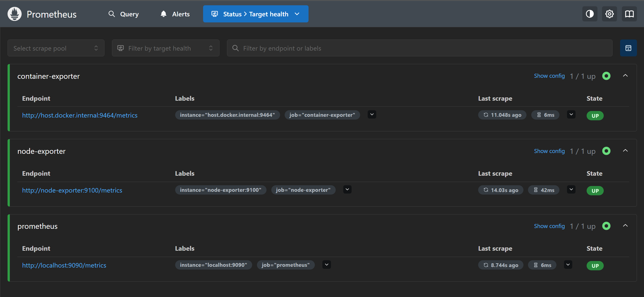Click green health ring for prometheus pool
This screenshot has height=297, width=644.
click(606, 226)
